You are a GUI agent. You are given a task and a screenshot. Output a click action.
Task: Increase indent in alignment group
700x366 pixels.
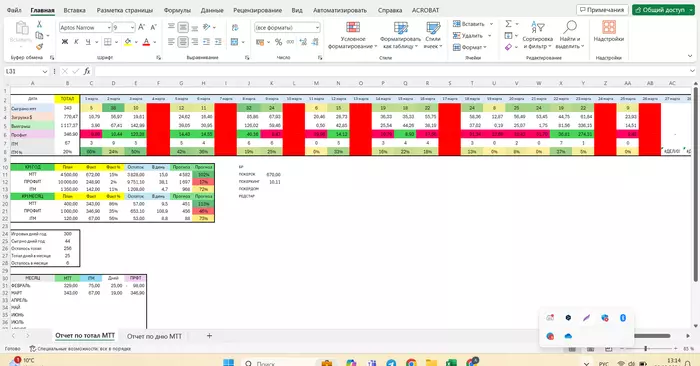(218, 42)
